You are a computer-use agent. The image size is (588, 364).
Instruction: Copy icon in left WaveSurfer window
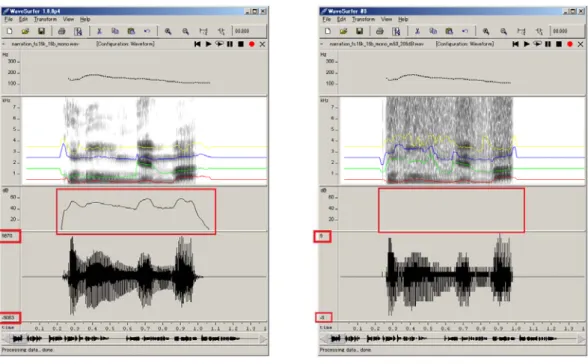115,31
